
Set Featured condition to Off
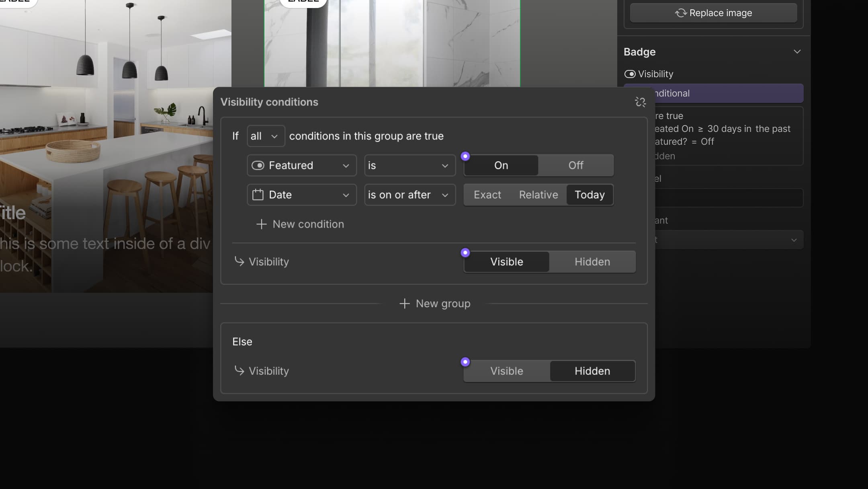click(x=575, y=165)
